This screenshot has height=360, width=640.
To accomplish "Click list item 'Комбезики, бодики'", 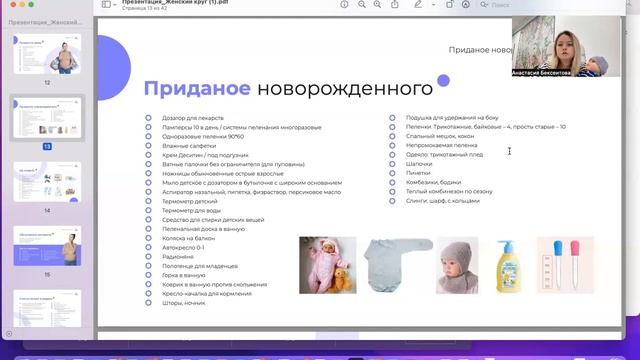I will pyautogui.click(x=433, y=182).
